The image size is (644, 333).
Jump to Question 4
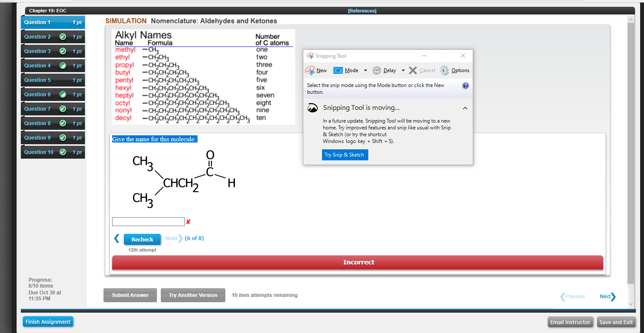click(53, 66)
